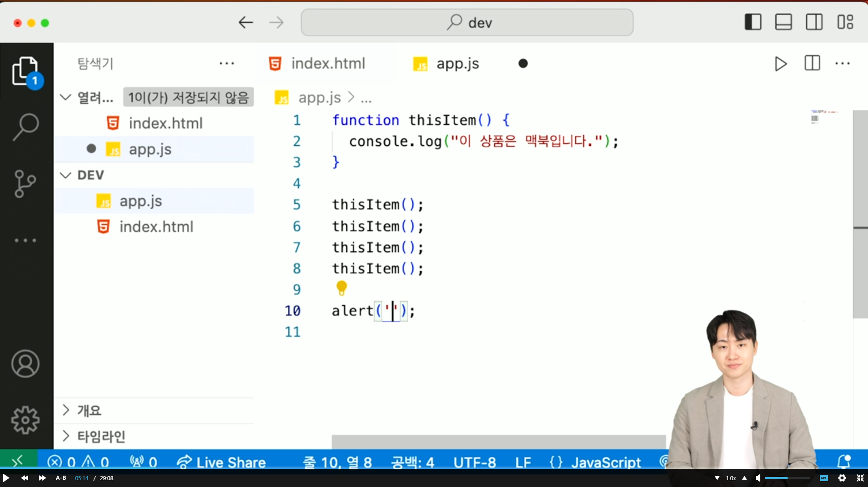
Task: Open the Manage gear icon
Action: (25, 420)
